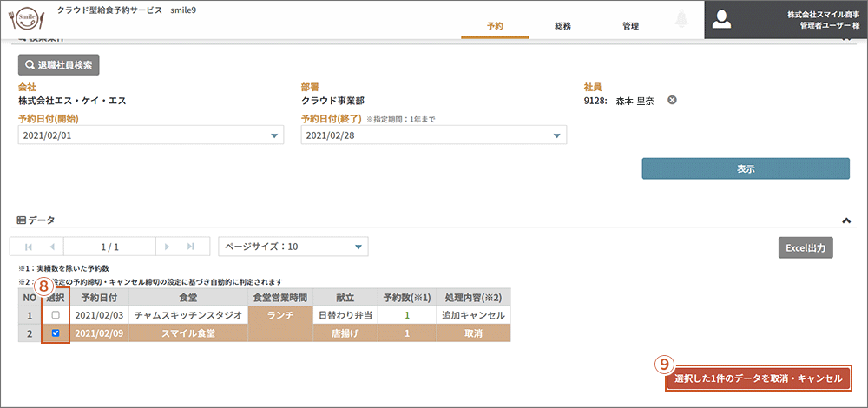Click the 表示 button
This screenshot has height=408, width=868.
click(745, 168)
